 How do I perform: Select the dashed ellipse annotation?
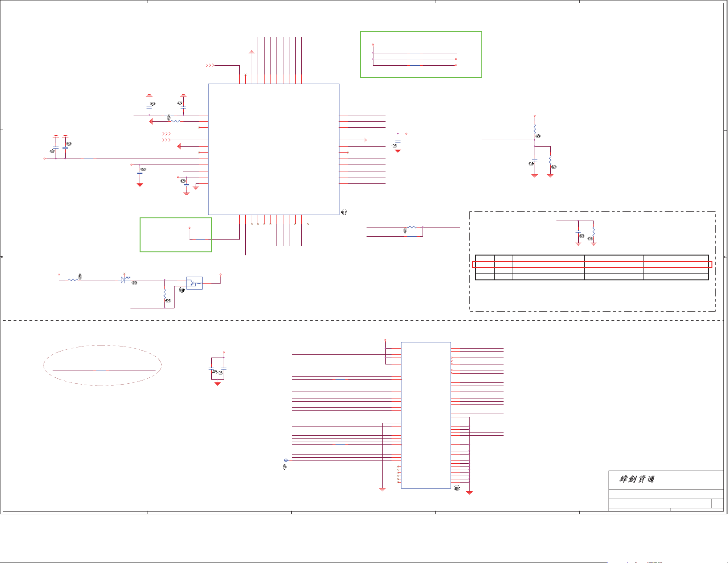pos(102,365)
